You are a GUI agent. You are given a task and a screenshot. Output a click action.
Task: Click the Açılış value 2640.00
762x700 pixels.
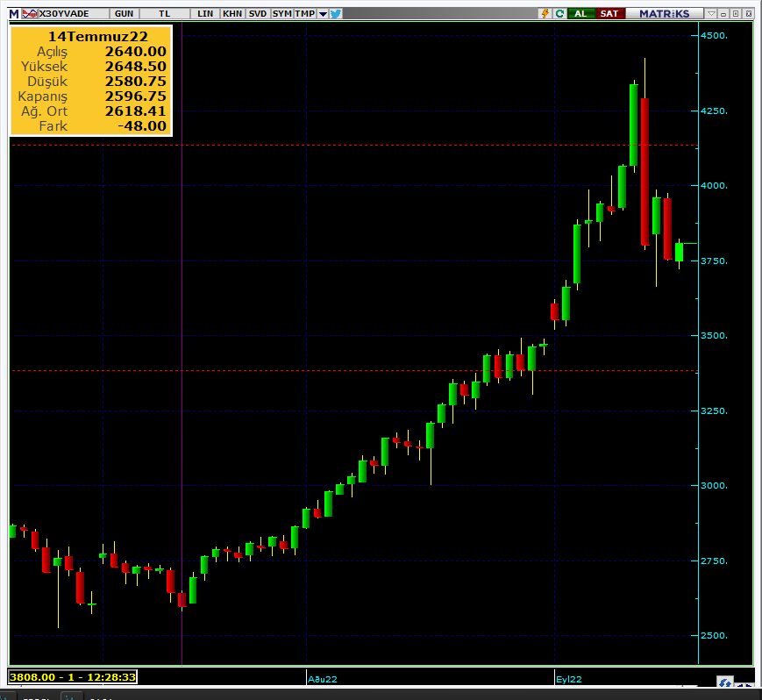click(x=136, y=52)
